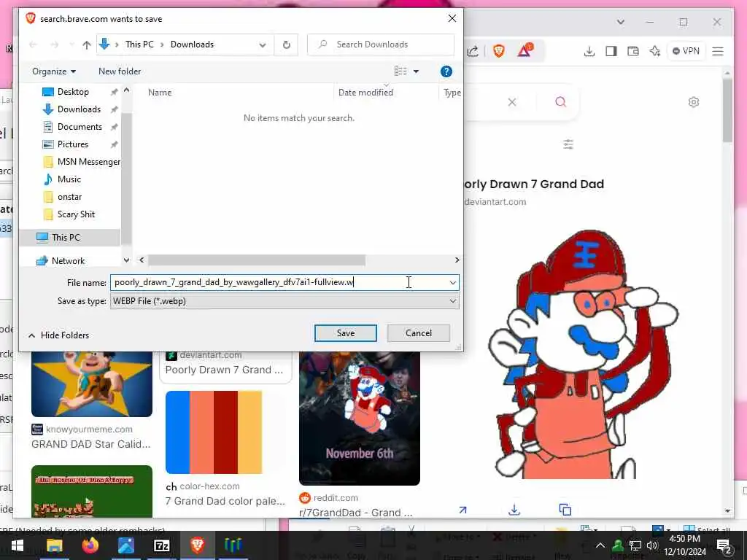Screen dimensions: 747x560
Task: Click the horizontal scrollbar in file list
Action: pyautogui.click(x=256, y=260)
